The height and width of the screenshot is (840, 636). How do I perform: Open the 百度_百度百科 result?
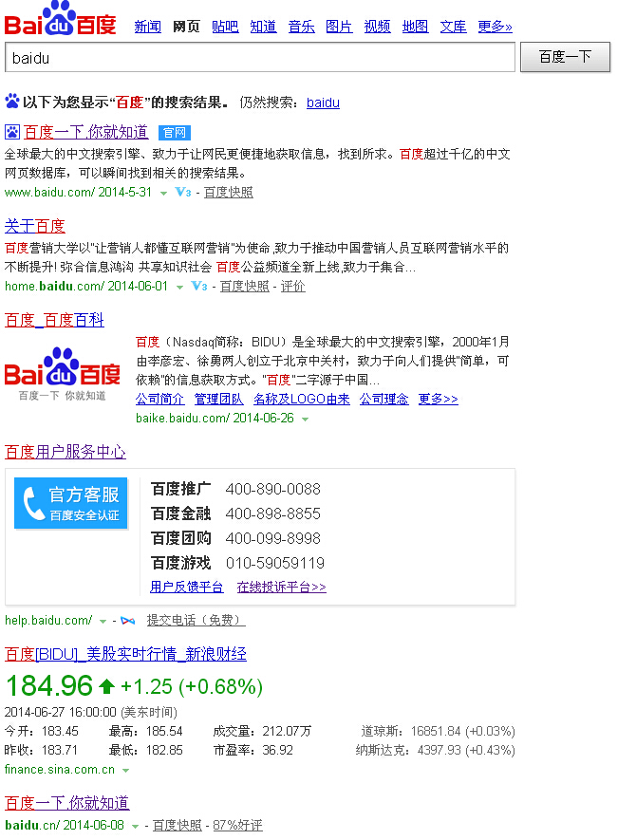click(54, 321)
